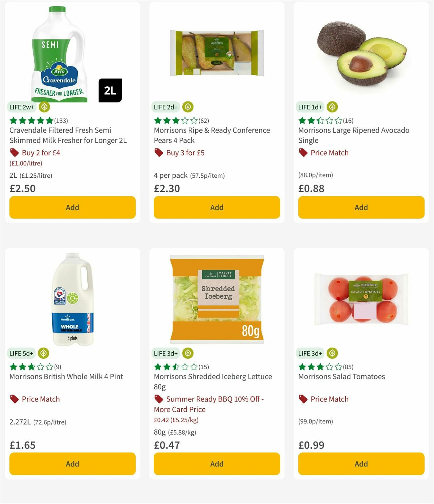The image size is (434, 504).
Task: Click the star rating showing 133 reviews
Action: point(39,121)
